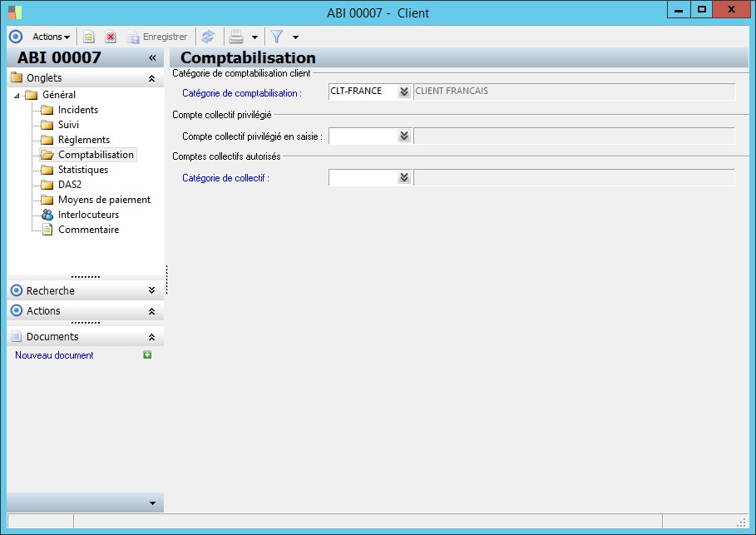Viewport: 756px width, 535px height.
Task: Collapse the Onglets section
Action: pos(151,78)
